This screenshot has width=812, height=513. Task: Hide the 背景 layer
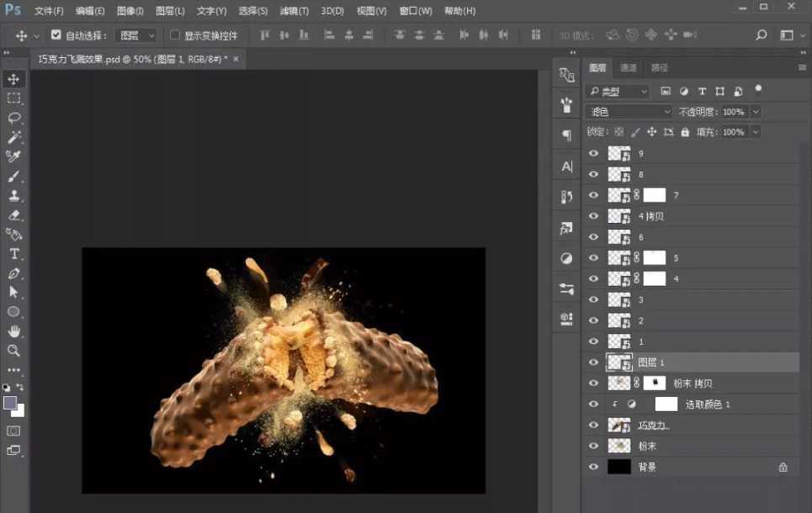click(594, 467)
